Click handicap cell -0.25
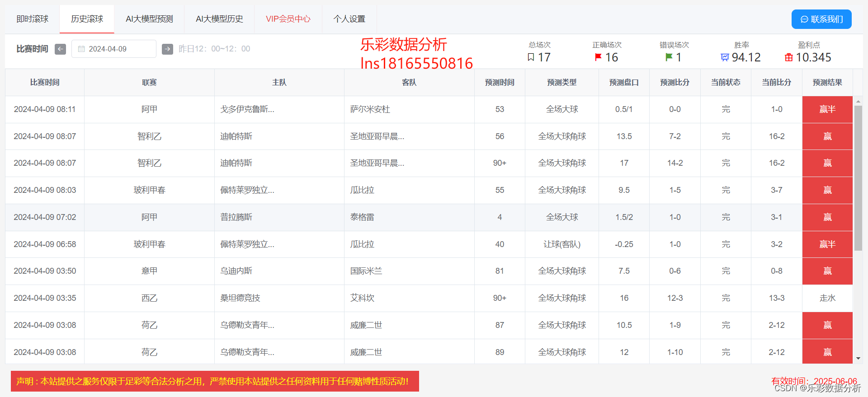The height and width of the screenshot is (397, 868). [x=624, y=244]
